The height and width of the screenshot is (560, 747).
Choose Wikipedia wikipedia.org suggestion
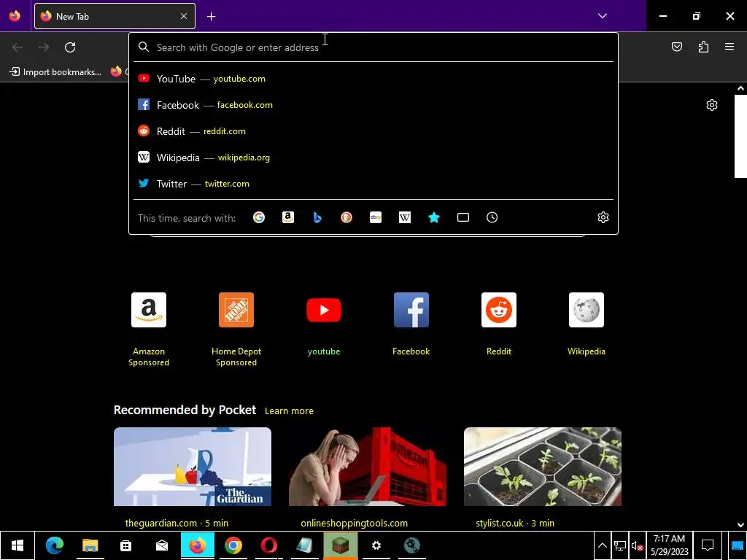[373, 157]
